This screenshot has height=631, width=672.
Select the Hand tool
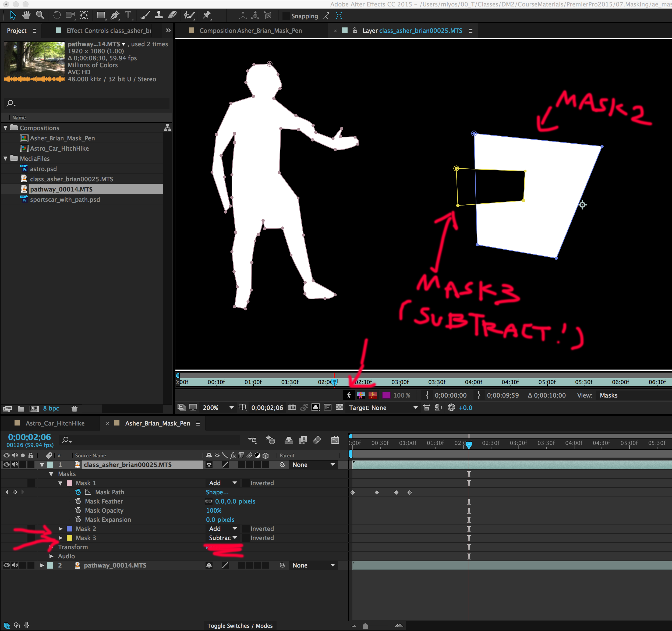[26, 16]
